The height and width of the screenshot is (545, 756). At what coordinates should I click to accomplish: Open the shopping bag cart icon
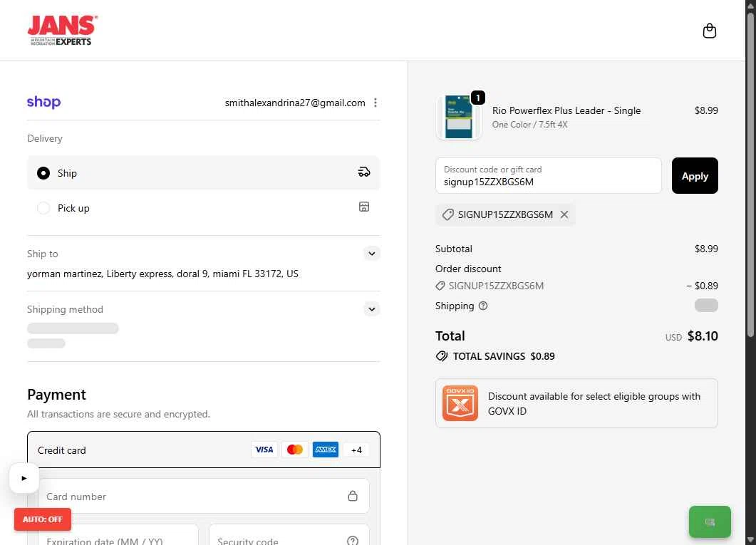(709, 31)
